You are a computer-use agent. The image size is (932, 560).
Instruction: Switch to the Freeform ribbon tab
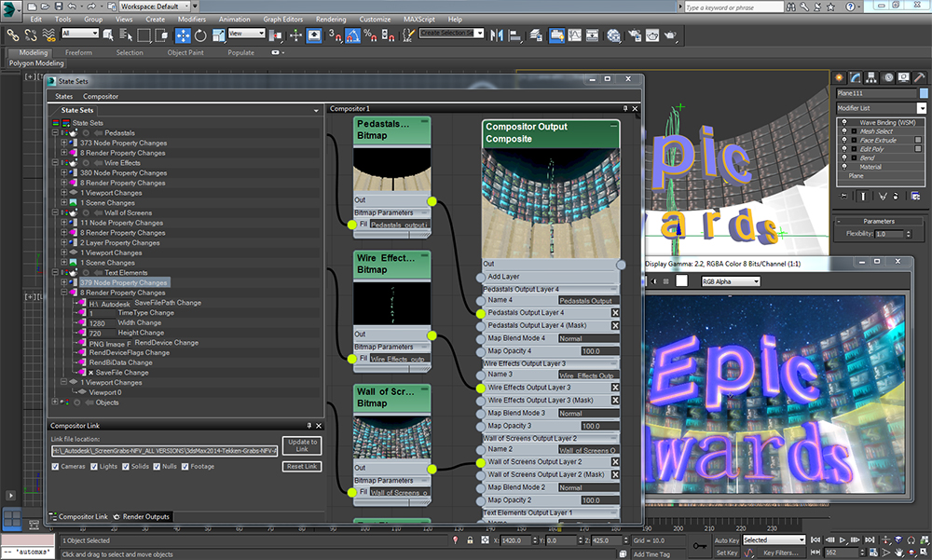[x=78, y=52]
